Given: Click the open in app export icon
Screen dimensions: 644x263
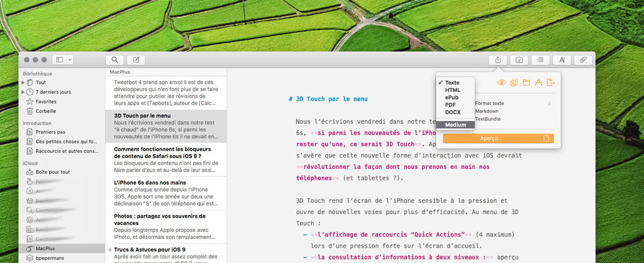Looking at the screenshot, I should tap(538, 83).
